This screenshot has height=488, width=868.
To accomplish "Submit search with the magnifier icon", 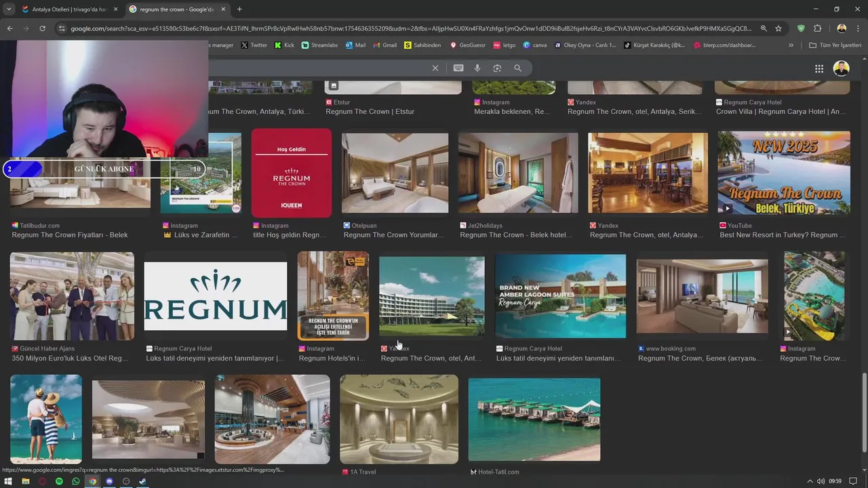I will point(517,68).
